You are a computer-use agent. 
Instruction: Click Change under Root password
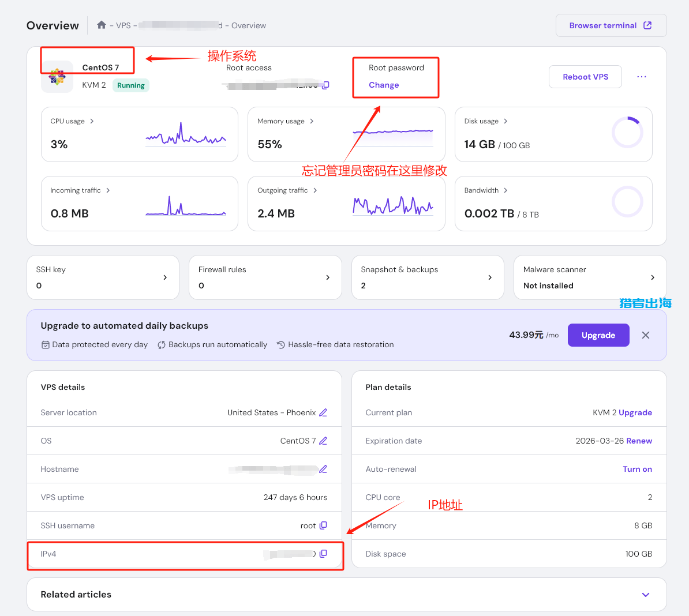pos(384,85)
